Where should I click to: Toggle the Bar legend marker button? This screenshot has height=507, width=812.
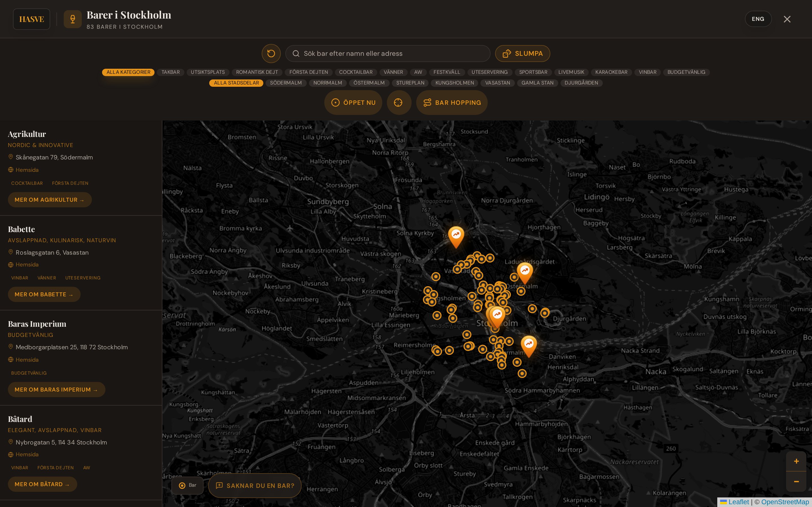[x=187, y=485]
